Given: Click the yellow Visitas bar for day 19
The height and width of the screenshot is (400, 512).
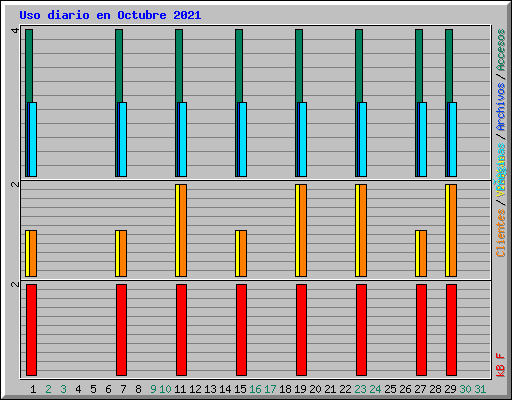Looking at the screenshot, I should [297, 230].
